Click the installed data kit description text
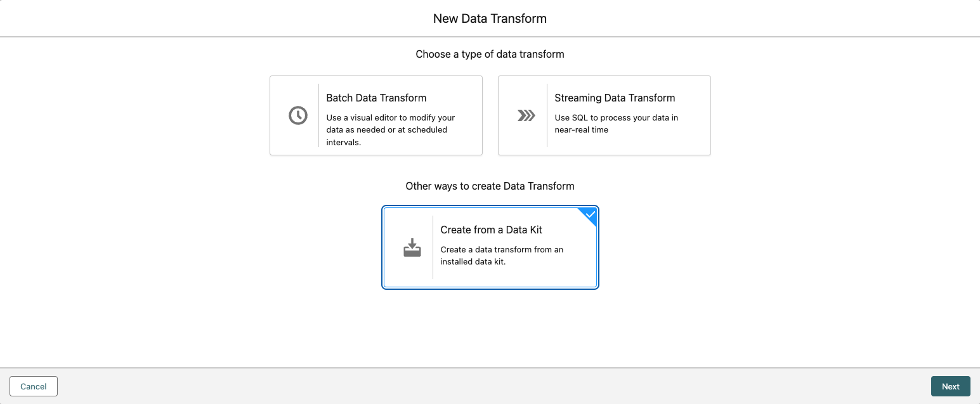The image size is (980, 404). click(x=502, y=255)
